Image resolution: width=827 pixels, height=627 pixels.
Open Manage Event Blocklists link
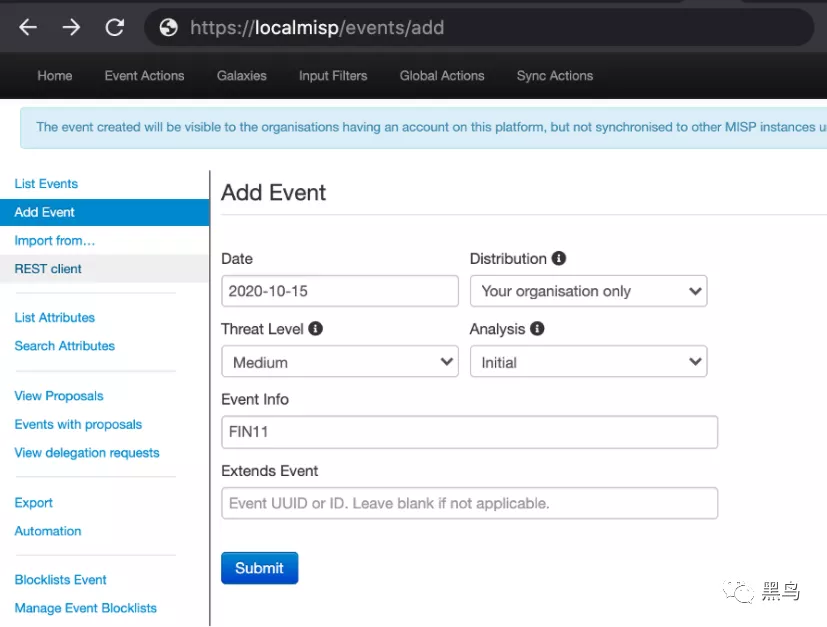[x=85, y=608]
